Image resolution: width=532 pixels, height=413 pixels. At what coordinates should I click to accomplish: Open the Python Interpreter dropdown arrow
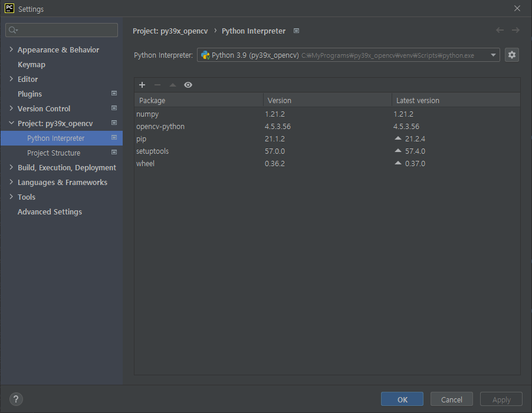(x=493, y=55)
